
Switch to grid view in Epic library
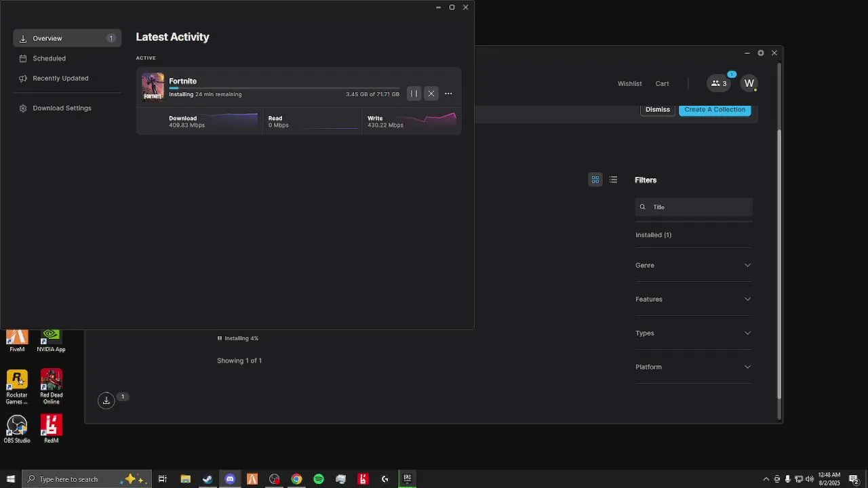tap(595, 180)
